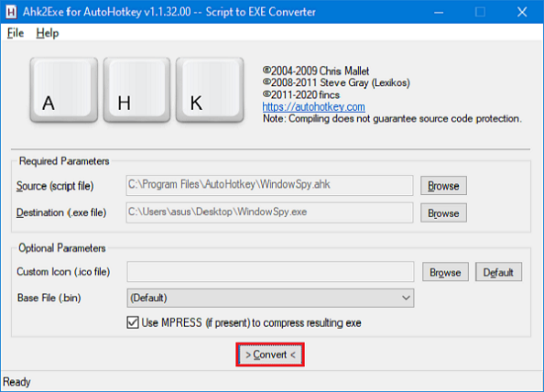The width and height of the screenshot is (544, 392).
Task: Close the Ahk2Exe window
Action: pyautogui.click(x=522, y=12)
